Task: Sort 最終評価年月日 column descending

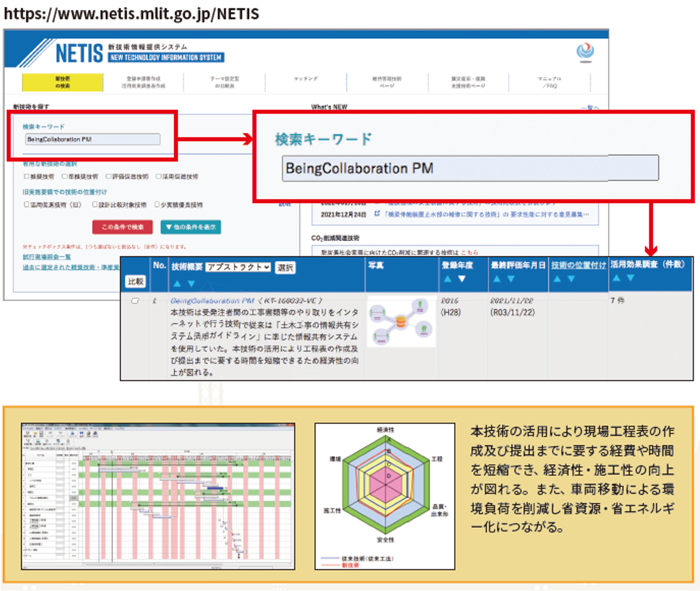Action: point(511,279)
